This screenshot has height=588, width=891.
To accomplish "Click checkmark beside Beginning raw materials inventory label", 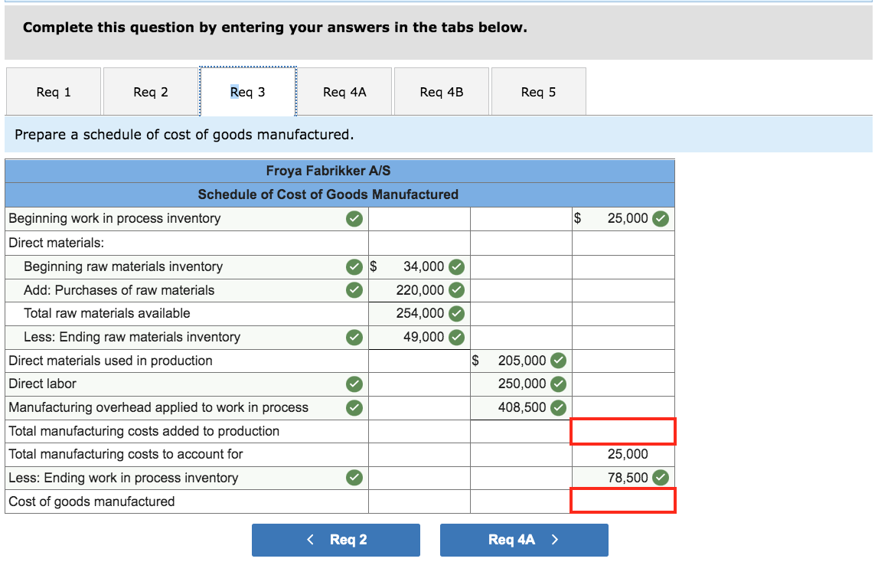I will [x=354, y=266].
